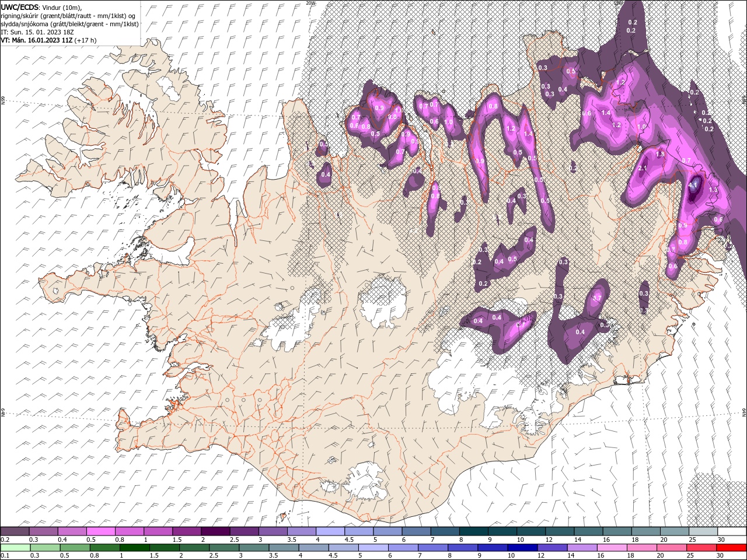Click the '12' label on the rain scale
Viewport: 747px width, 560px height.
point(542,555)
